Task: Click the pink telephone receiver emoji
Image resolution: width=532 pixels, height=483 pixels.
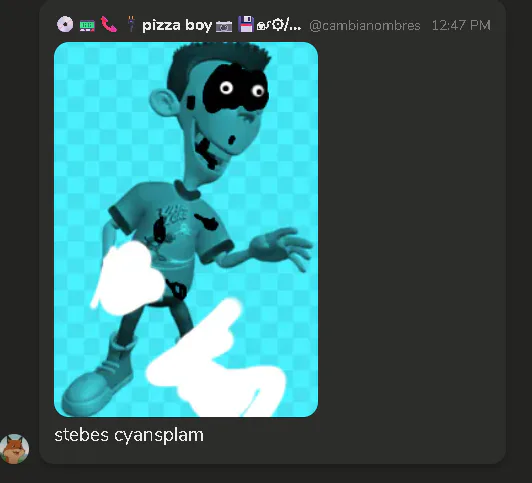Action: pyautogui.click(x=109, y=25)
